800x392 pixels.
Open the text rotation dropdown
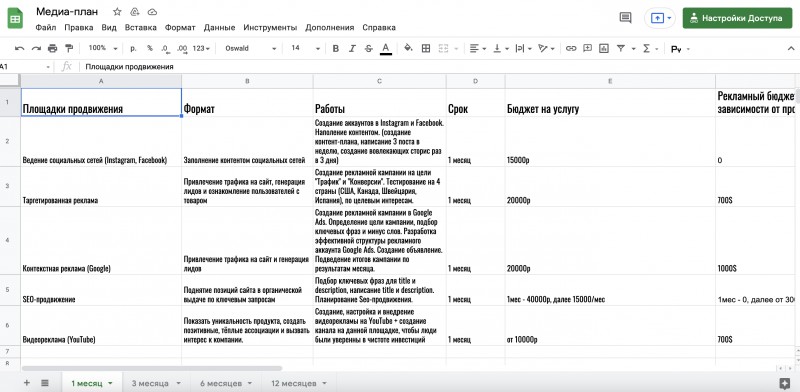546,48
